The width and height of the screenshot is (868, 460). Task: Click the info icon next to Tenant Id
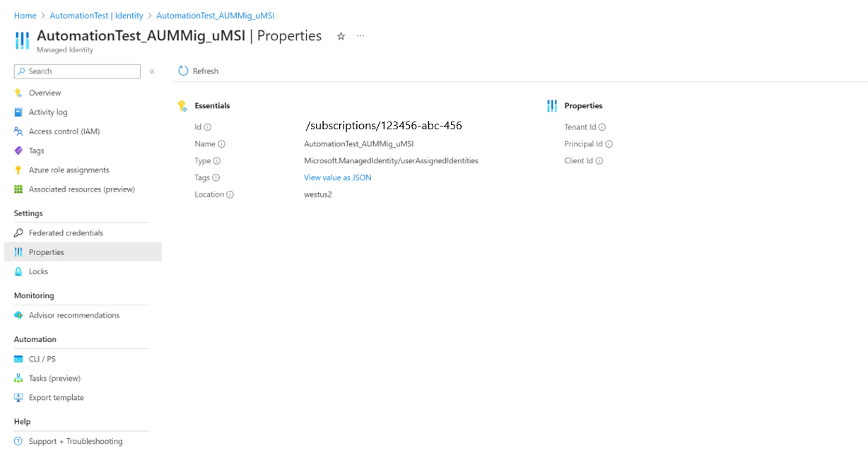[602, 127]
